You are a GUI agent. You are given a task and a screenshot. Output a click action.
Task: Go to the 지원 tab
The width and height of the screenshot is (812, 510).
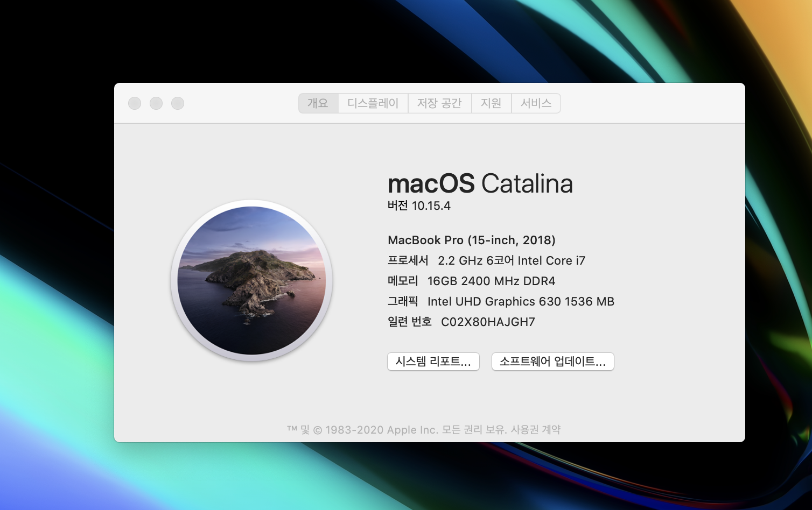click(x=491, y=103)
